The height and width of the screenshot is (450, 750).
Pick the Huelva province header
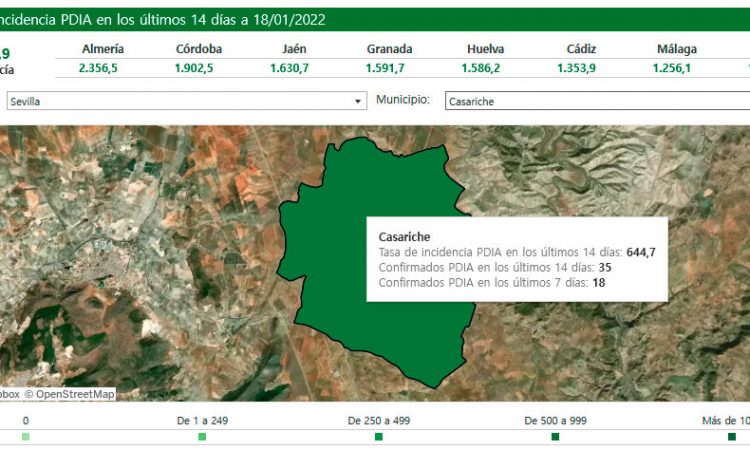[485, 49]
